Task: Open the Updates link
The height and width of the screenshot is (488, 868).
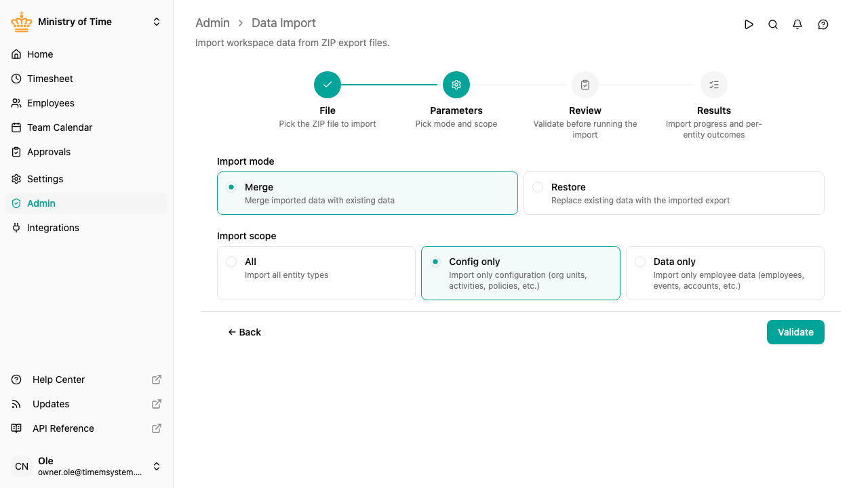Action: pos(86,404)
